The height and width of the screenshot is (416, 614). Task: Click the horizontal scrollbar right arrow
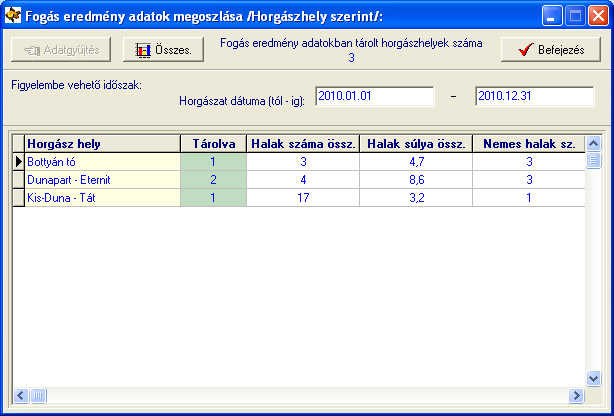point(576,395)
